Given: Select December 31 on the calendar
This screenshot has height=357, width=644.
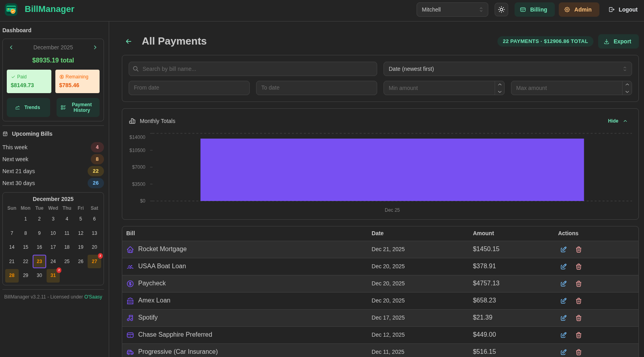Looking at the screenshot, I should 53,275.
